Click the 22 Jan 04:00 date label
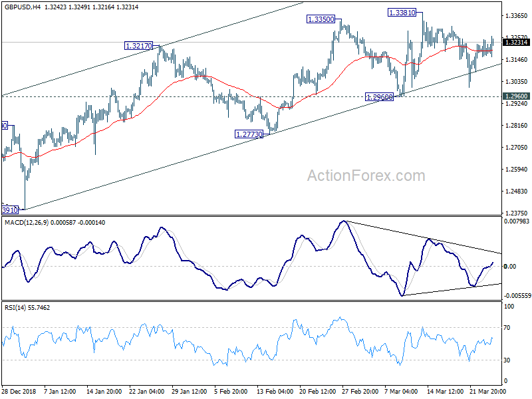532x399 pixels. [146, 391]
